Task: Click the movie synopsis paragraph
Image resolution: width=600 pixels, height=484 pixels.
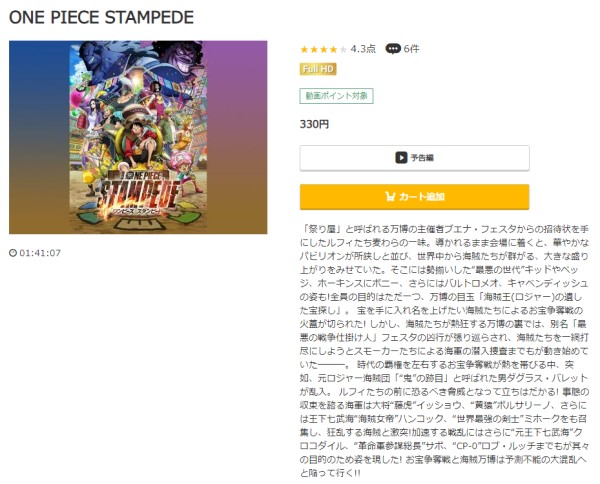Action: click(x=444, y=351)
